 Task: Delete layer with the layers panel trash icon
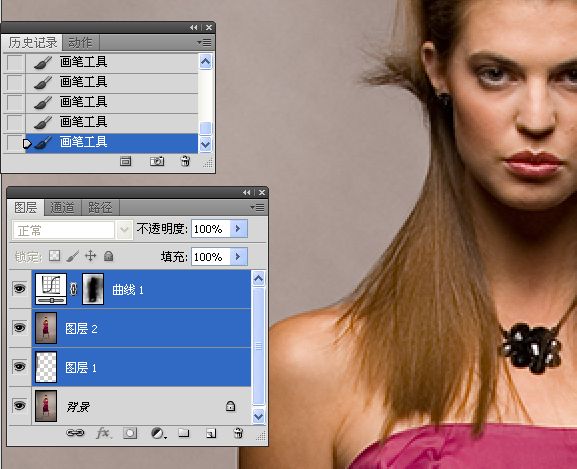(238, 433)
